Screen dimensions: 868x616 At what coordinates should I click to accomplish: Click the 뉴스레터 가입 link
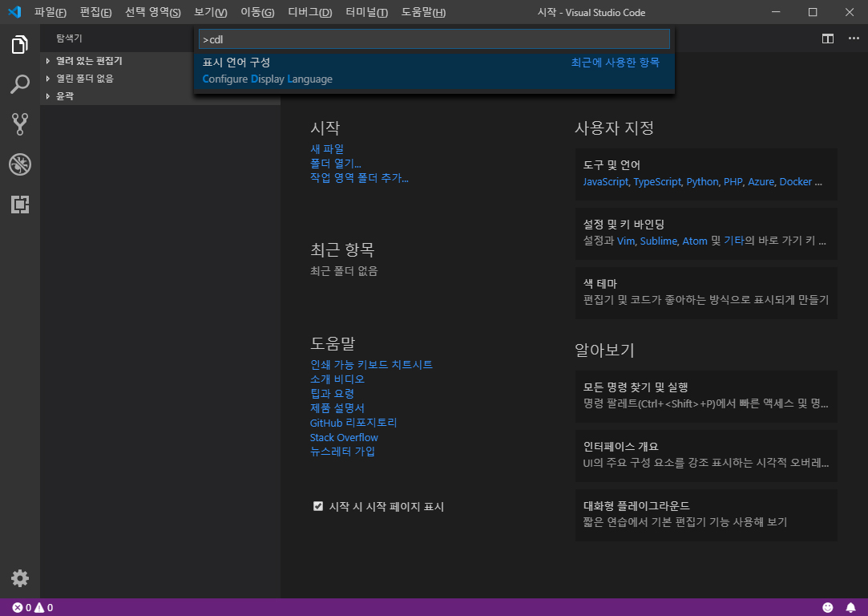point(343,452)
